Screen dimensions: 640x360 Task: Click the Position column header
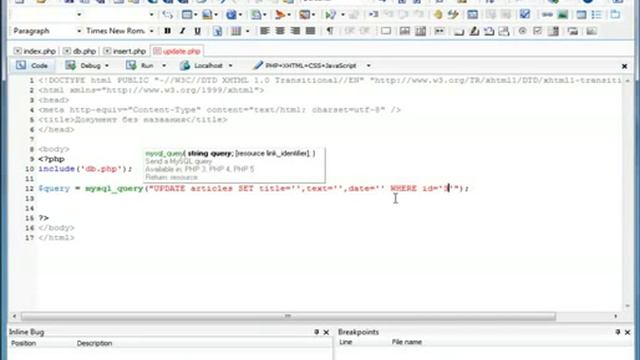tap(23, 343)
